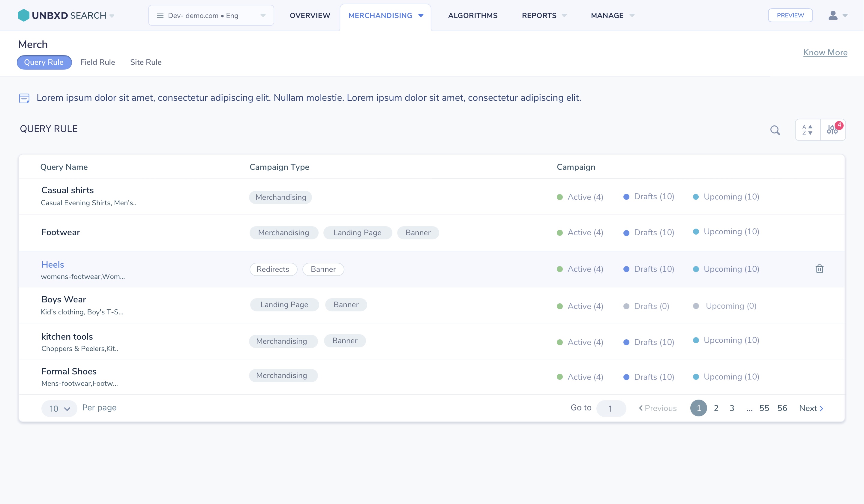Open the Dev- demo.com site dropdown

(211, 15)
